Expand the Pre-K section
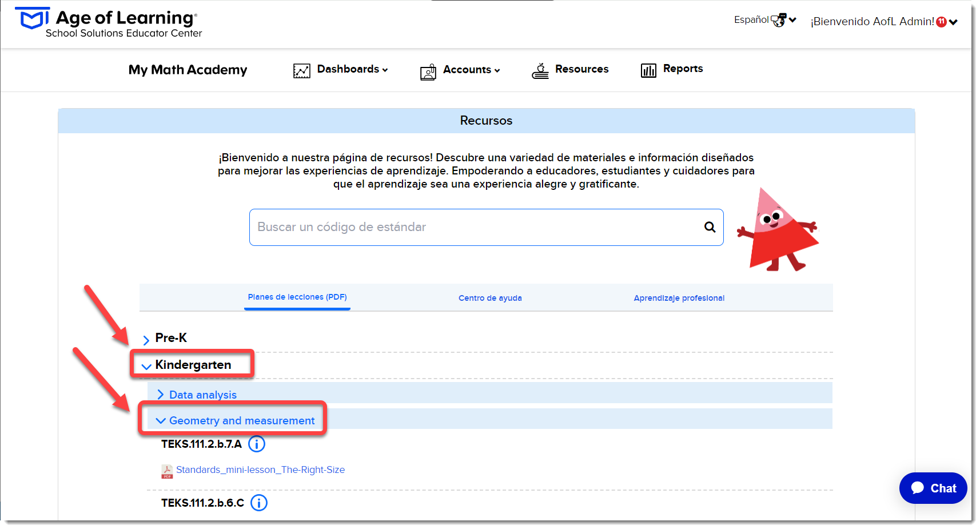The height and width of the screenshot is (529, 980). [165, 338]
